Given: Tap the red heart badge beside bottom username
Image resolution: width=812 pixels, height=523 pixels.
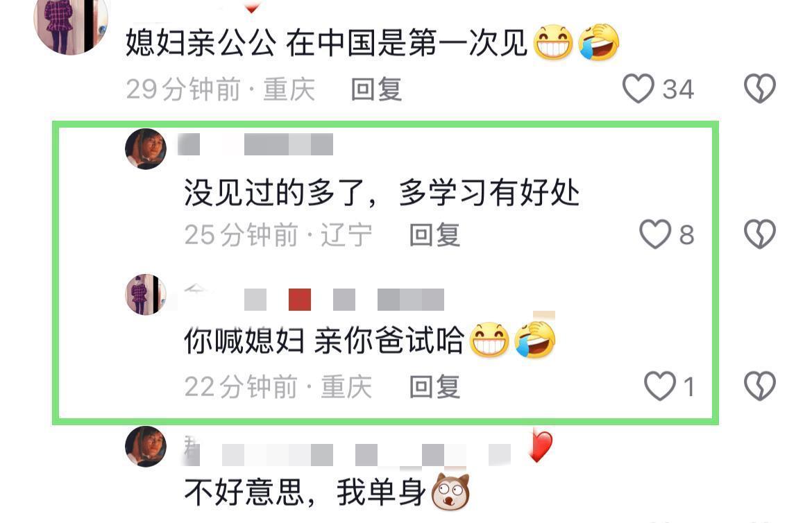Looking at the screenshot, I should click(x=541, y=446).
